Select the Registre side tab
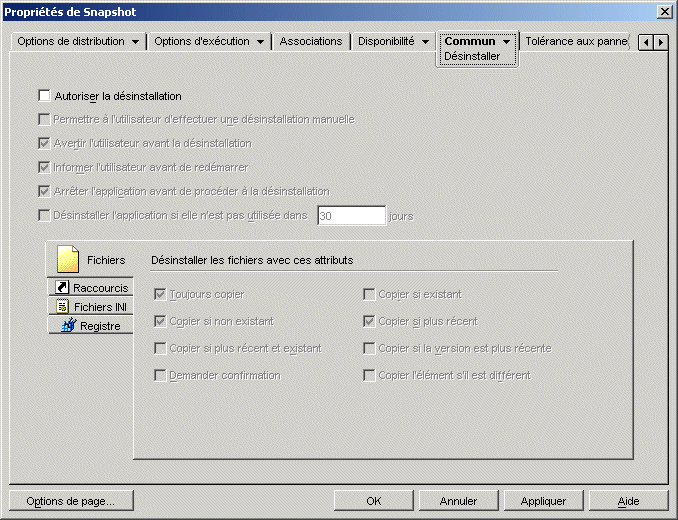Image resolution: width=678 pixels, height=520 pixels. [90, 325]
